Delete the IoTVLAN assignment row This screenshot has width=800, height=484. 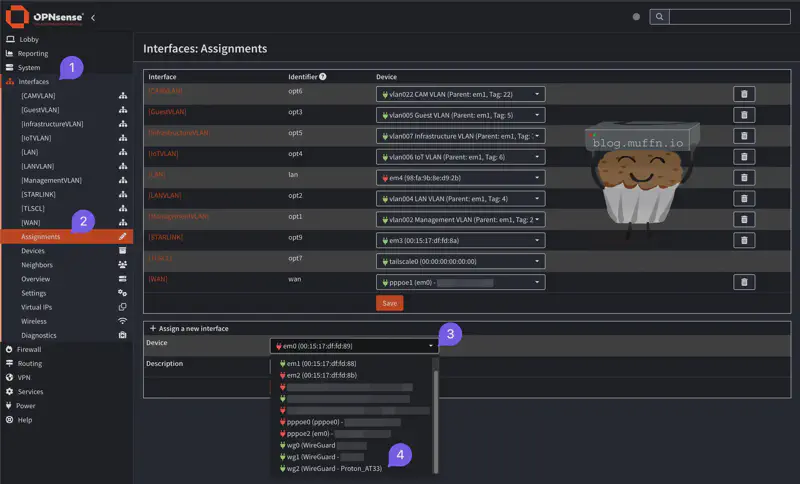click(744, 156)
